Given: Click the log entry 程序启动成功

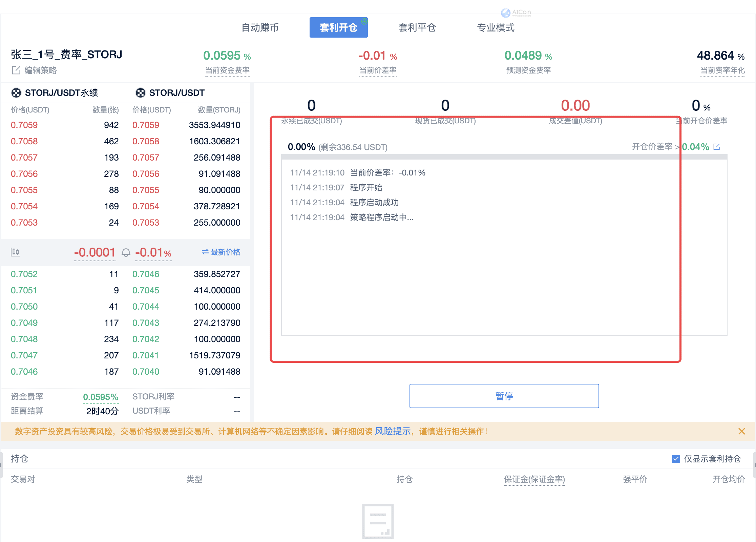Looking at the screenshot, I should pyautogui.click(x=374, y=203).
